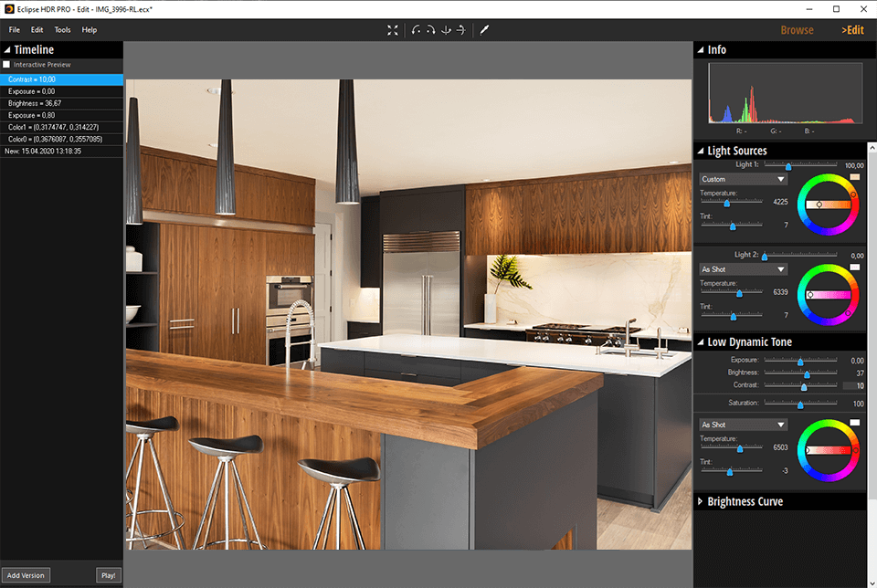This screenshot has height=588, width=877.
Task: Click the Add Version button
Action: [26, 575]
